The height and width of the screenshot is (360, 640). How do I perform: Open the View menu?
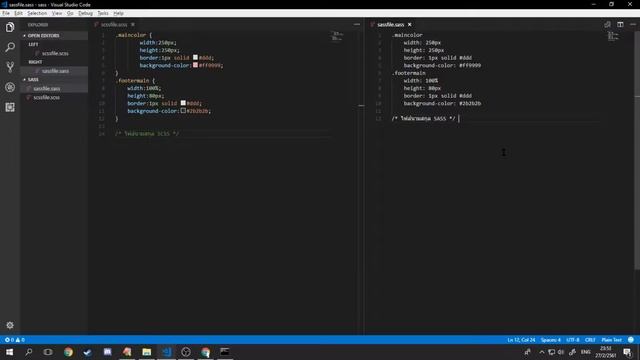click(x=57, y=13)
